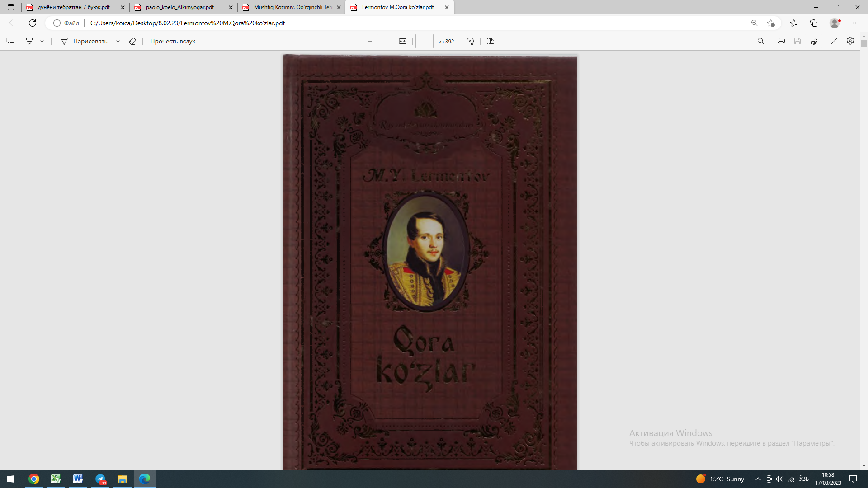Open the notification center

853,479
